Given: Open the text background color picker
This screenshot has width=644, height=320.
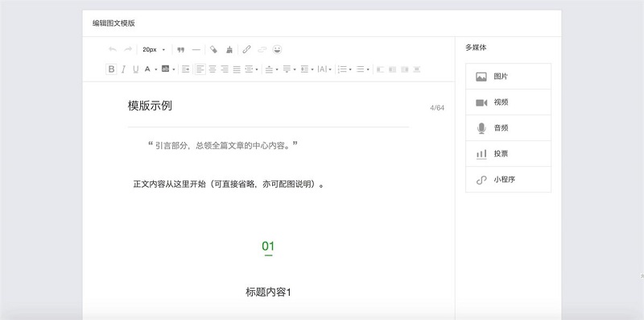Looking at the screenshot, I should click(x=166, y=69).
